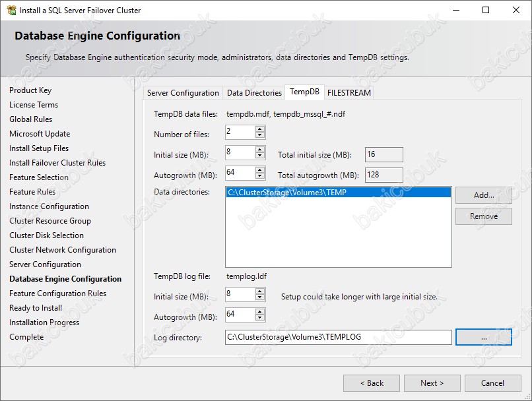Viewport: 532px width, 401px height.
Task: Decrease log file Autogrowth down arrow
Action: pyautogui.click(x=260, y=318)
